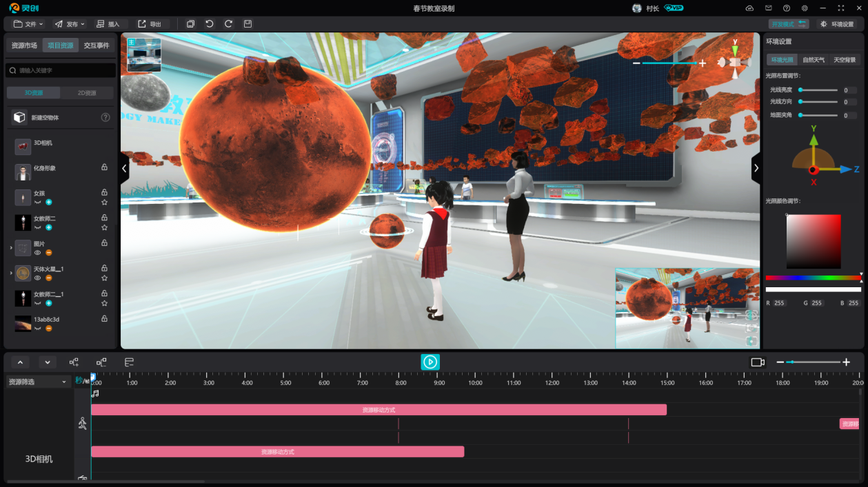The width and height of the screenshot is (868, 487).
Task: Click the redo arrow in the top toolbar
Action: coord(228,24)
